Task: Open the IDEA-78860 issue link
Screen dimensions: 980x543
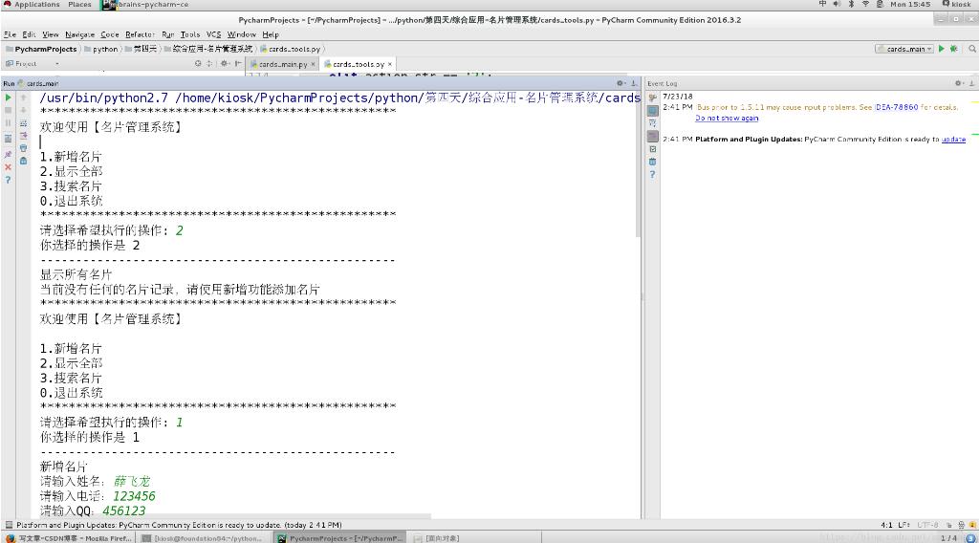Action: point(896,107)
